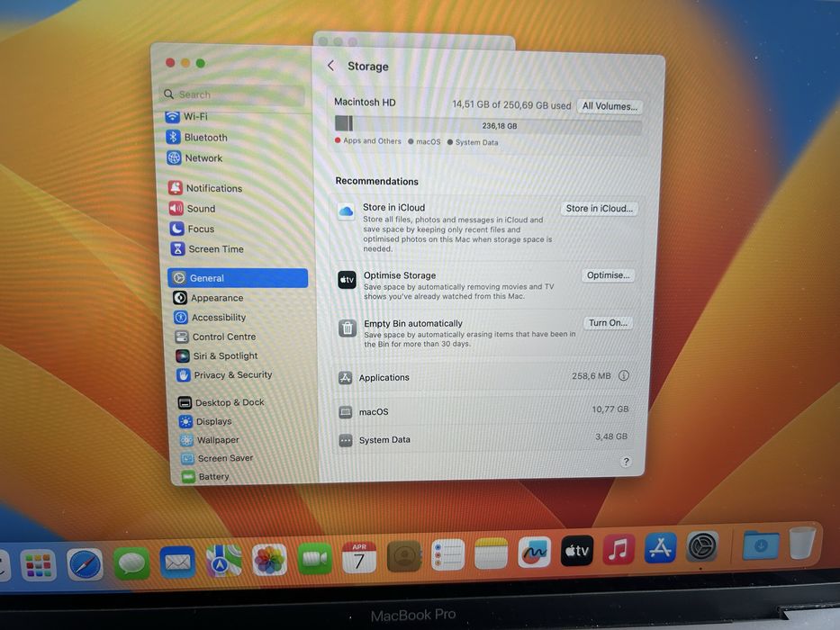The image size is (840, 630).
Task: Click the info icon beside Applications size
Action: click(624, 375)
